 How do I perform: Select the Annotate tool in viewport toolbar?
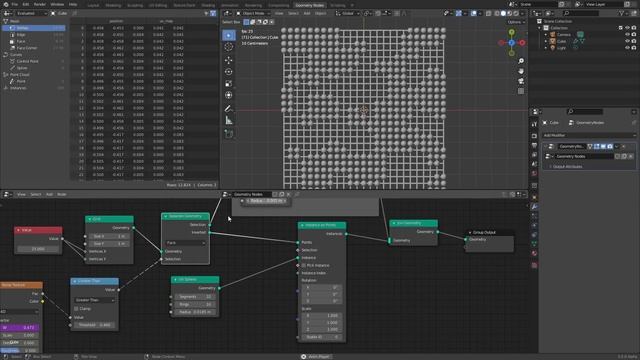click(x=229, y=109)
